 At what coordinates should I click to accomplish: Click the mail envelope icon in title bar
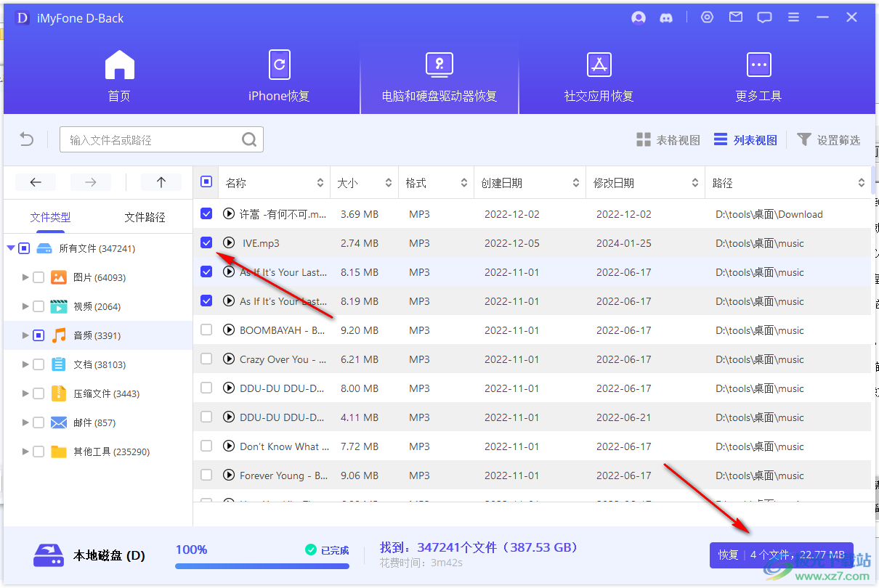coord(736,17)
